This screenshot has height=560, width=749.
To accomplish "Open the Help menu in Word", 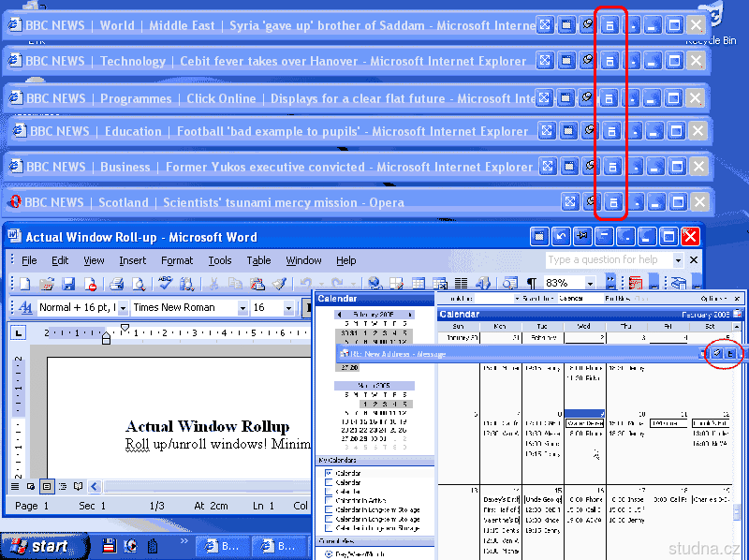I will tap(345, 260).
